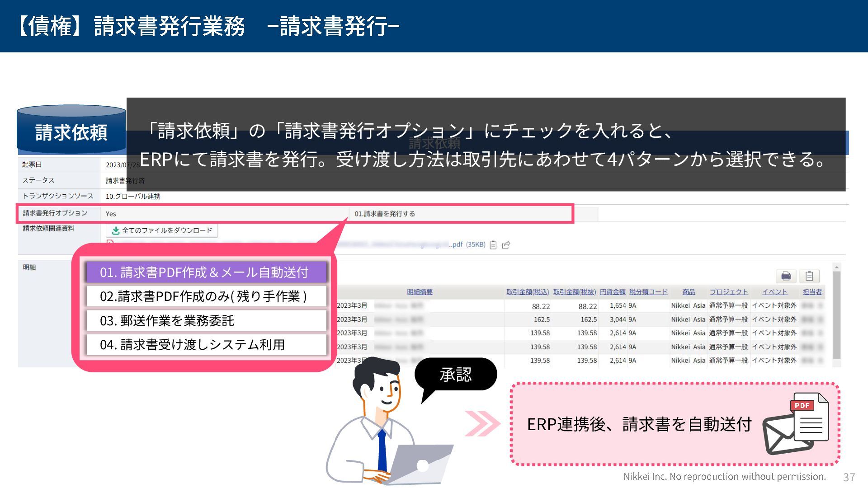Viewport: 868px width, 488px height.
Task: Sort by the 取引金額(税込) column header
Action: pos(527,292)
